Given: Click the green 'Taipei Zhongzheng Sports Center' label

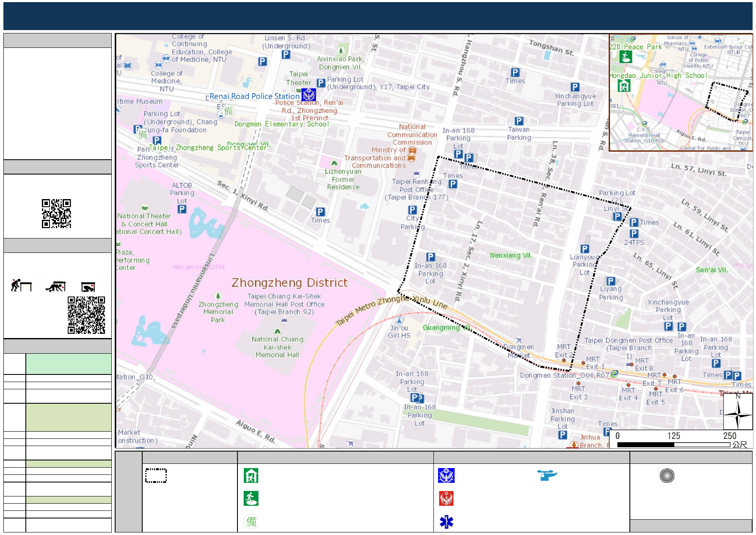Looking at the screenshot, I should (x=208, y=147).
